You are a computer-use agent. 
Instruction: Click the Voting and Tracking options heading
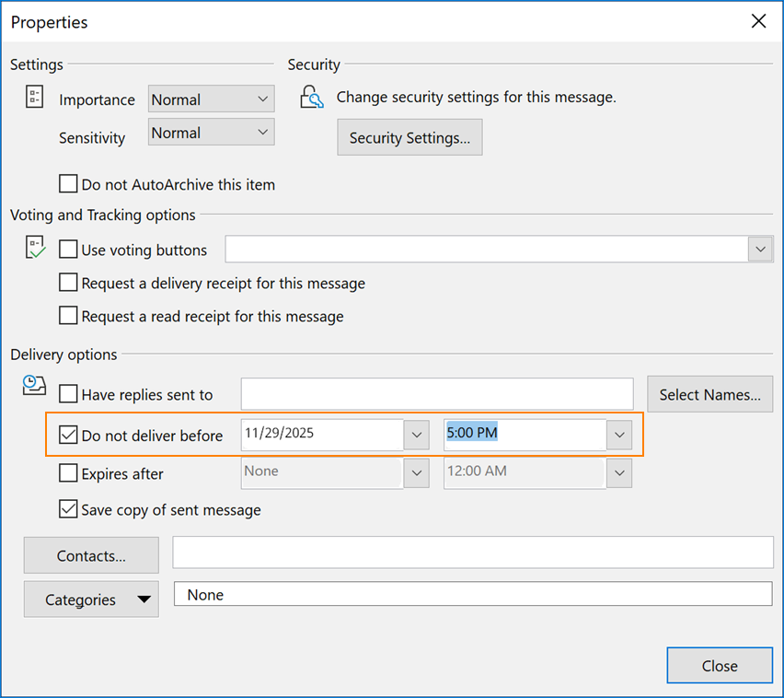103,215
